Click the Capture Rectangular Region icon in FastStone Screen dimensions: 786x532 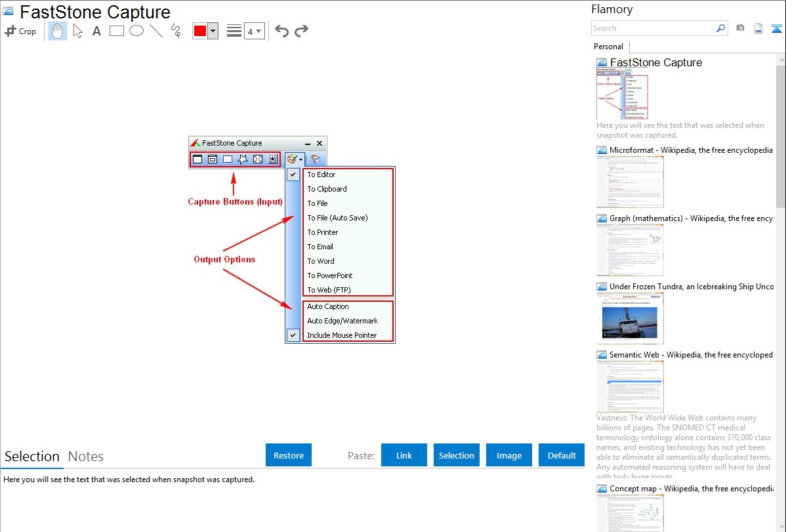[228, 159]
